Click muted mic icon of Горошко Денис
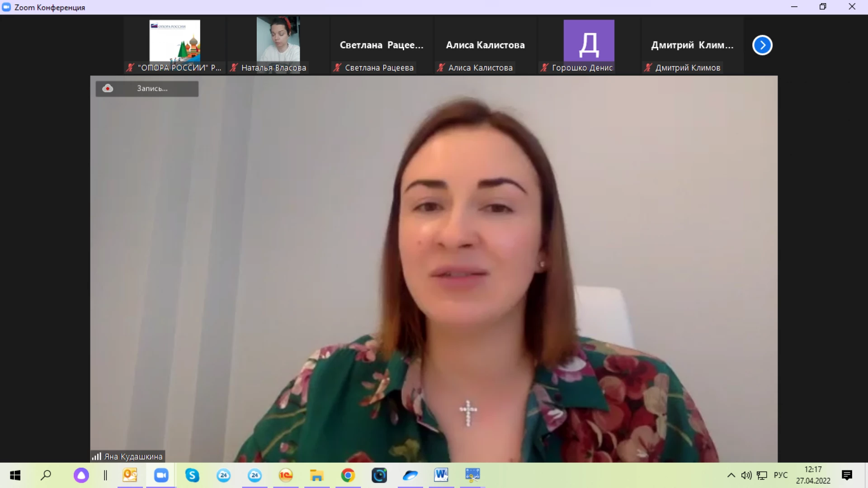The height and width of the screenshot is (488, 868). pyautogui.click(x=544, y=67)
